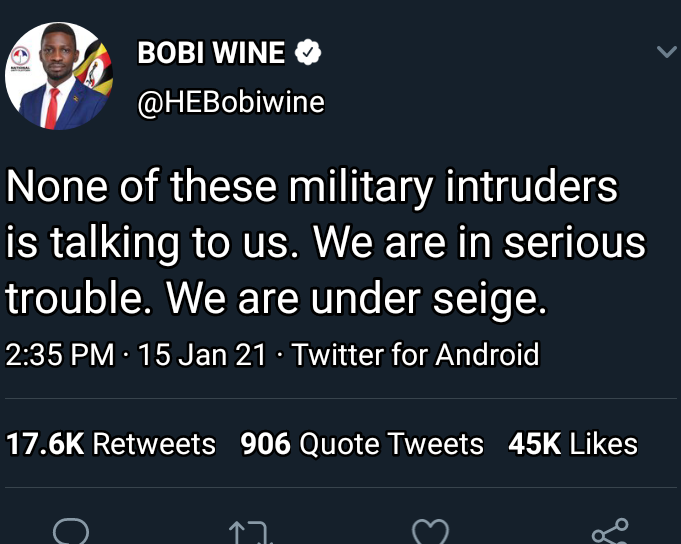Click the @HEBobiwine handle
This screenshot has height=544, width=681.
[230, 103]
